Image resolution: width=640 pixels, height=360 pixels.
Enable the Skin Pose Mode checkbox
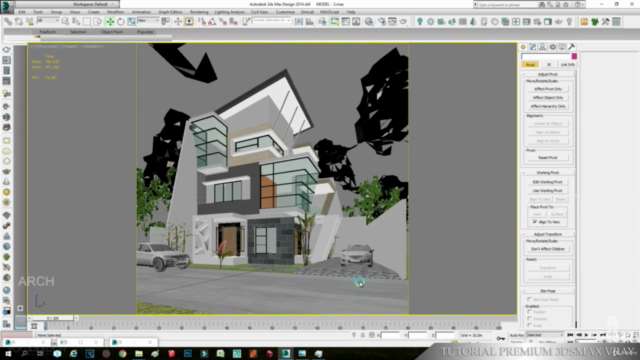click(x=529, y=299)
